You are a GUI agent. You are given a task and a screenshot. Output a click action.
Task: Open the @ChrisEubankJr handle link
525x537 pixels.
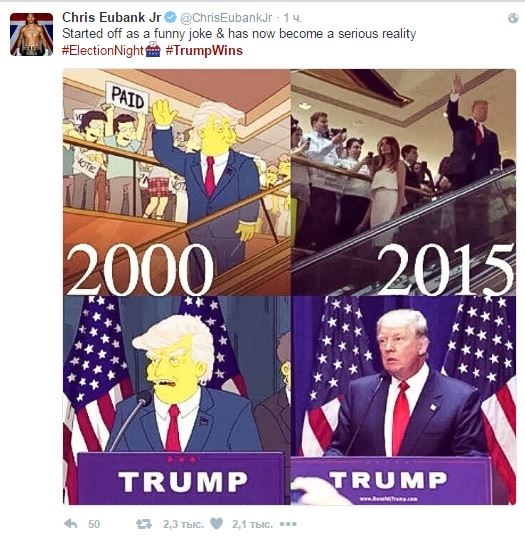pos(226,18)
